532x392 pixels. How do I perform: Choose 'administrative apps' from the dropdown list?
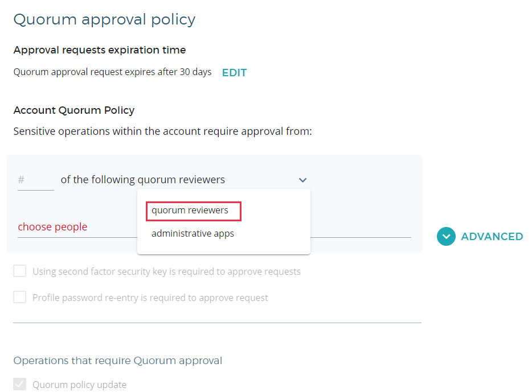click(x=193, y=234)
